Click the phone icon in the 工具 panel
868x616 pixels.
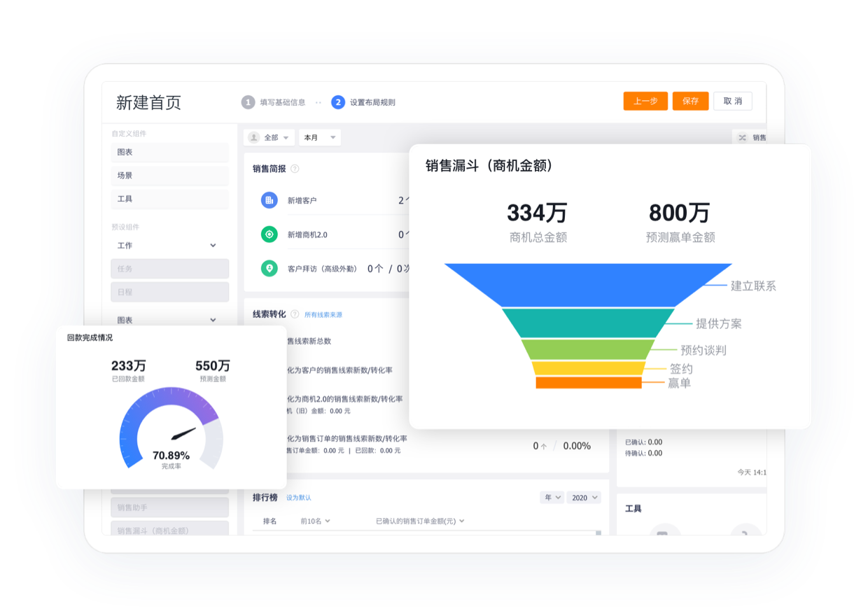click(744, 533)
